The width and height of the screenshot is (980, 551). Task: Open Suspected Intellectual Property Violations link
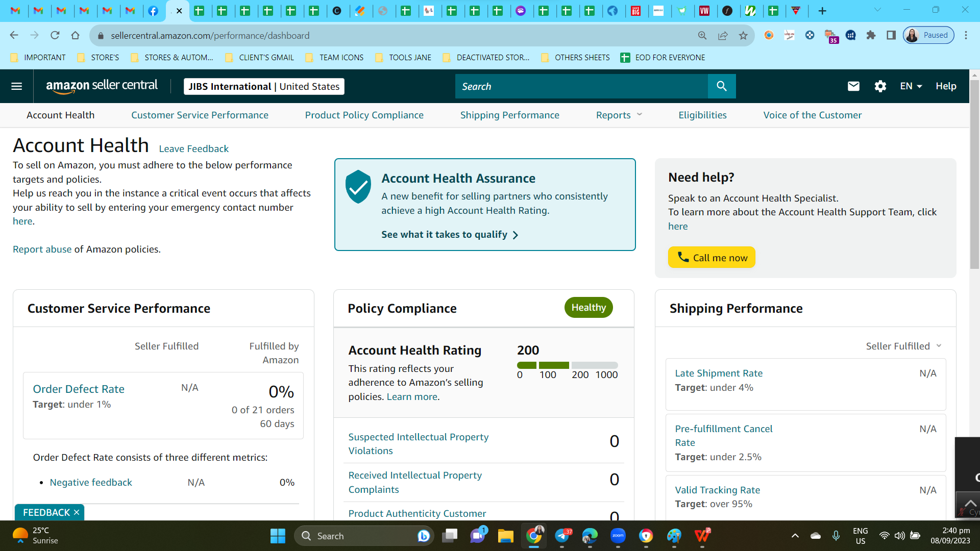click(419, 444)
